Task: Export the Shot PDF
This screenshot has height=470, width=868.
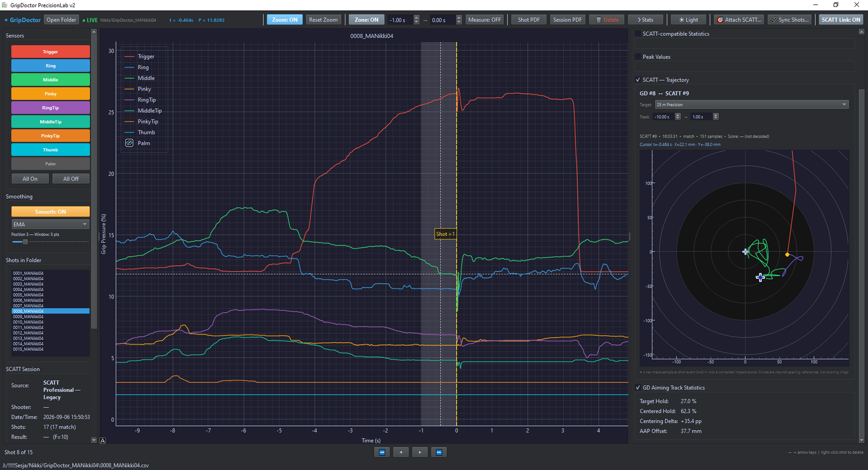Action: pyautogui.click(x=529, y=20)
